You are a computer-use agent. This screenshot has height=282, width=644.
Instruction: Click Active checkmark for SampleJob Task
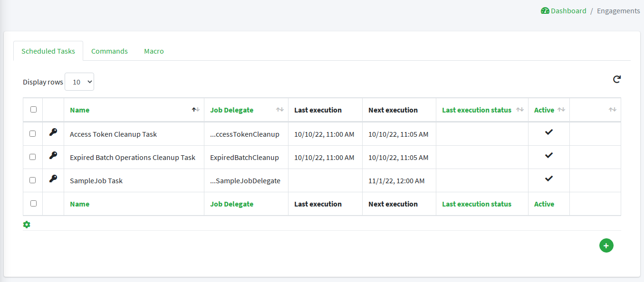tap(548, 179)
